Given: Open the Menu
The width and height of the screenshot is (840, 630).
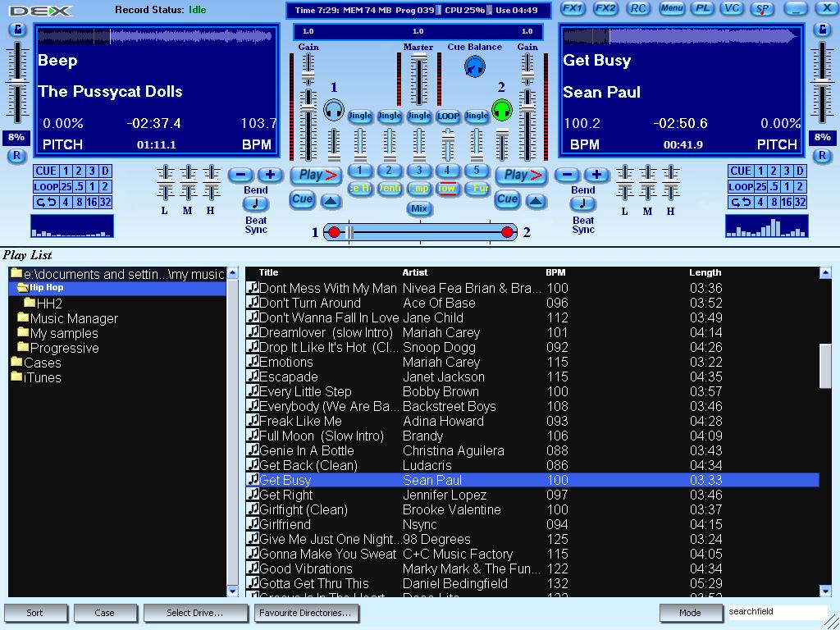Looking at the screenshot, I should (671, 9).
